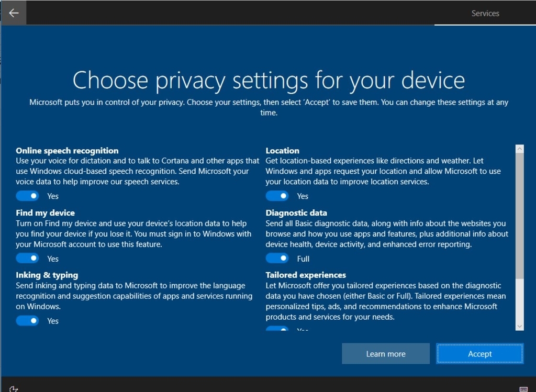
Task: Click the Location heading
Action: [282, 151]
